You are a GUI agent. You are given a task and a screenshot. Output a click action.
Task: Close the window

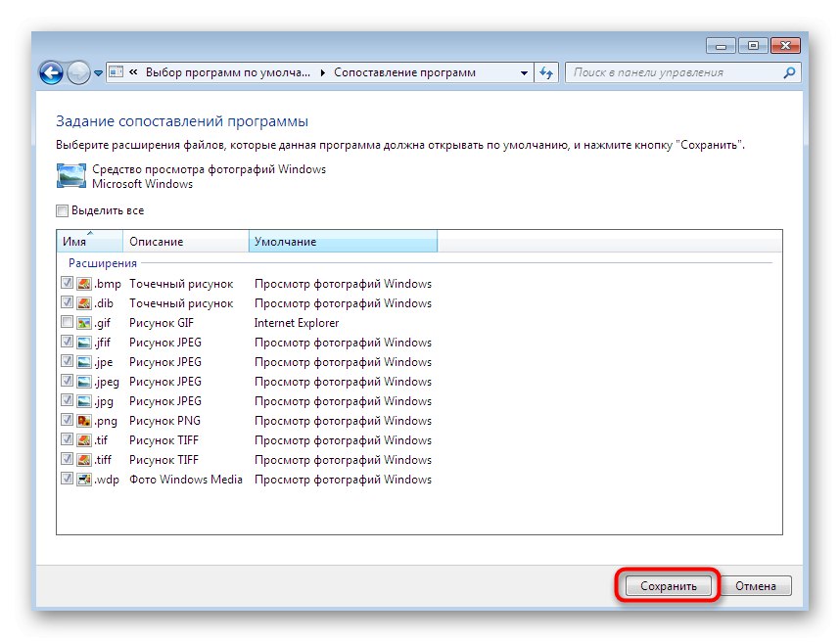click(x=785, y=46)
